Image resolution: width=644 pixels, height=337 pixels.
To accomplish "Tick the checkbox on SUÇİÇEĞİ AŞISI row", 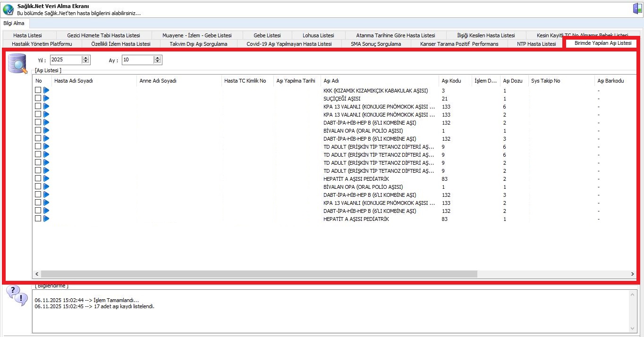I will (x=38, y=98).
